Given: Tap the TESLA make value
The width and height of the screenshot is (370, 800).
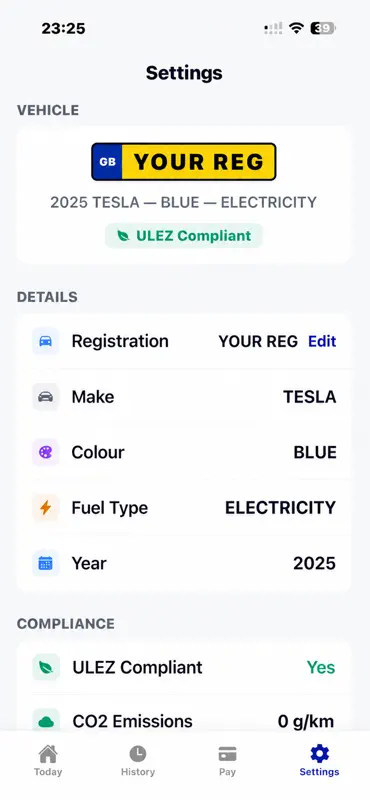Looking at the screenshot, I should click(310, 397).
